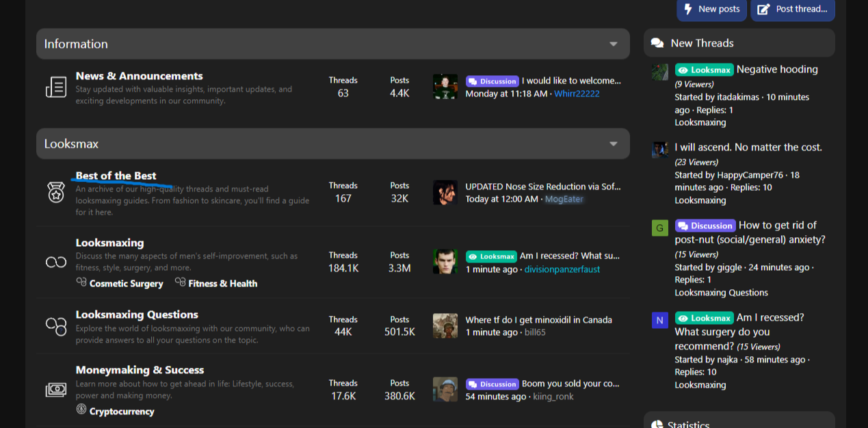Click the Cosmetic Surgery subforum icon
Viewport: 868px width, 428px height.
81,282
